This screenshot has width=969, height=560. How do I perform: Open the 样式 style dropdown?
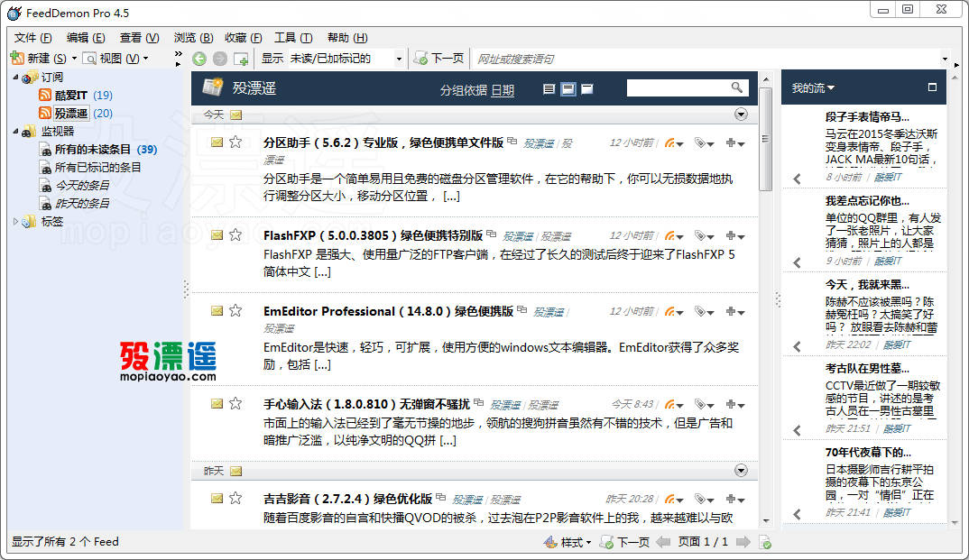568,542
